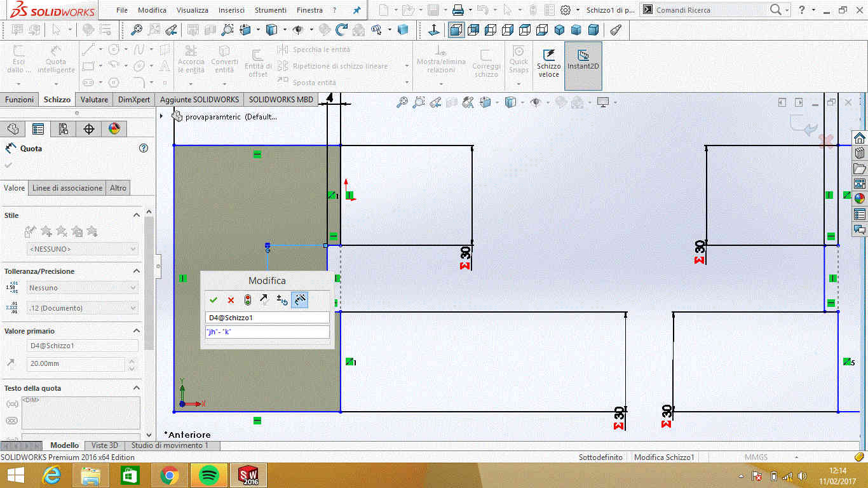The height and width of the screenshot is (488, 868).
Task: Click the Schizzo veloce button
Action: (x=549, y=64)
